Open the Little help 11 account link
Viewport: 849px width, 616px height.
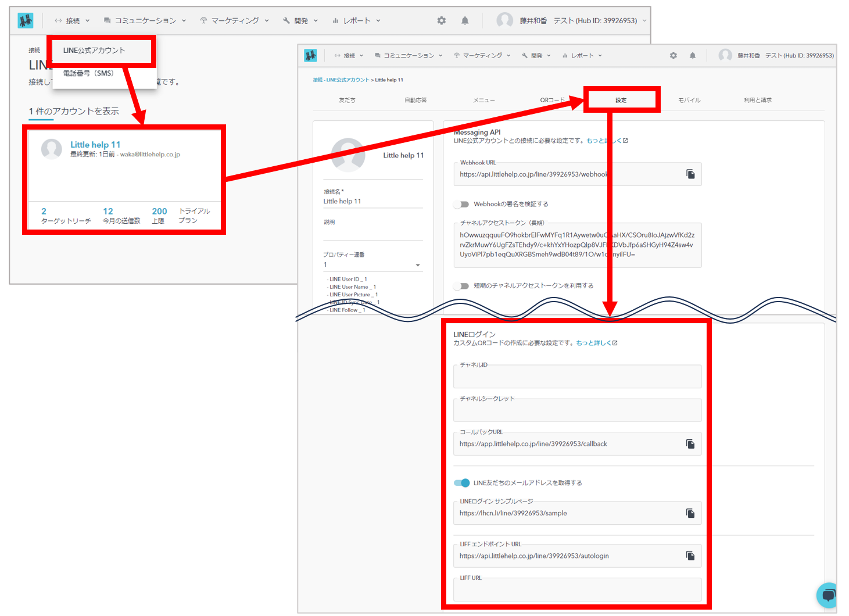[95, 145]
